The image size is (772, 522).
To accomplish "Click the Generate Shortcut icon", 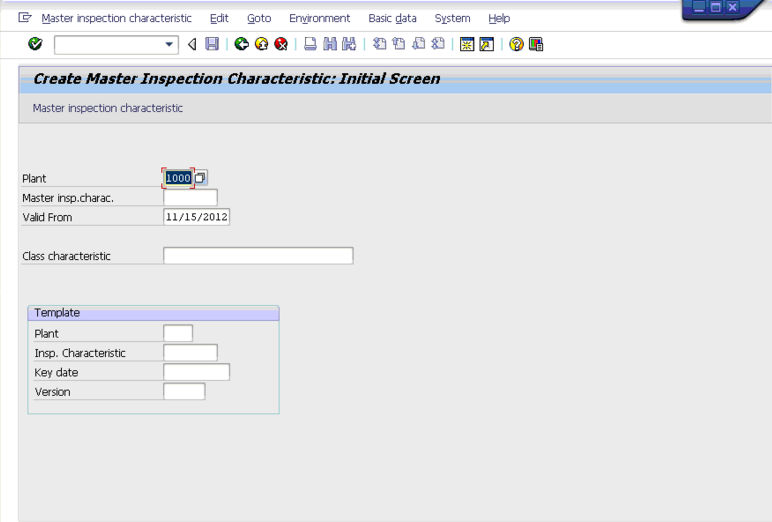I will [486, 44].
